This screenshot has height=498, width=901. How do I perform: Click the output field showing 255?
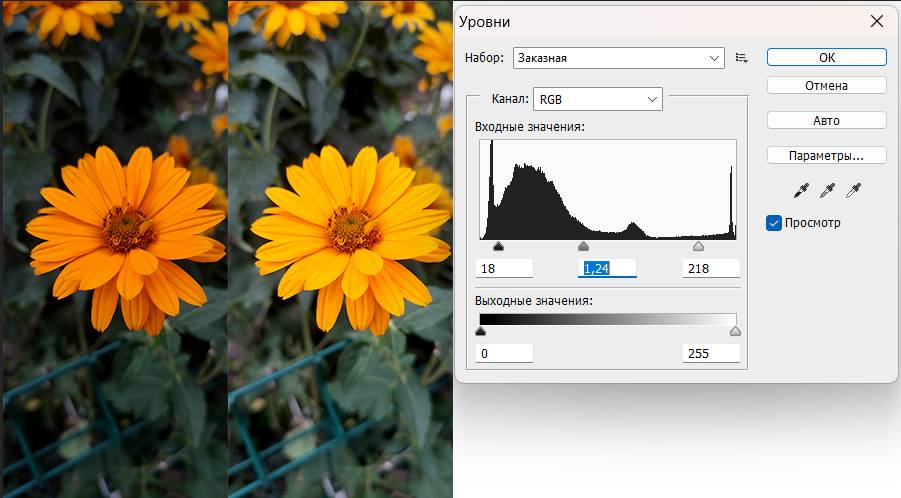click(711, 353)
